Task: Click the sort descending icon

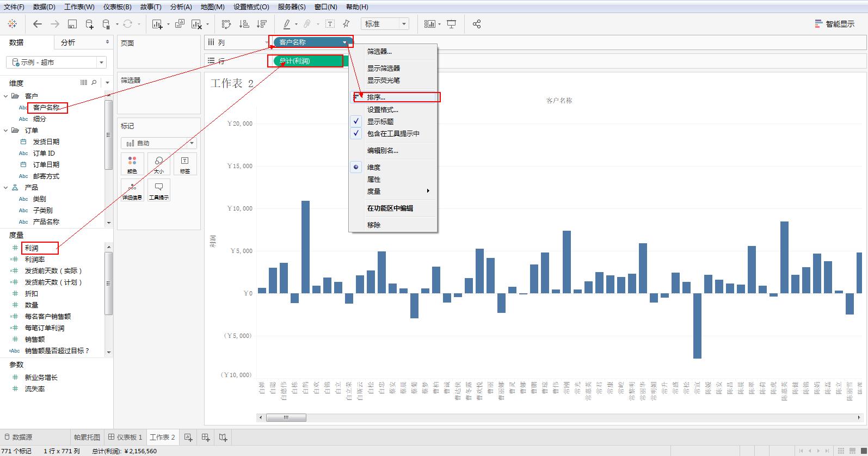Action: pyautogui.click(x=262, y=24)
